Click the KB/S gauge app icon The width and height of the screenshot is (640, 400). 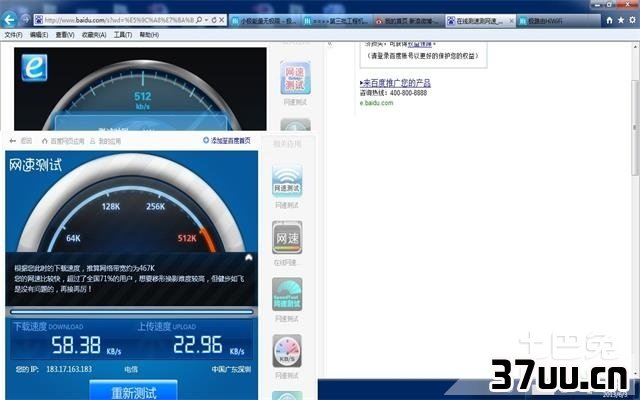click(287, 351)
